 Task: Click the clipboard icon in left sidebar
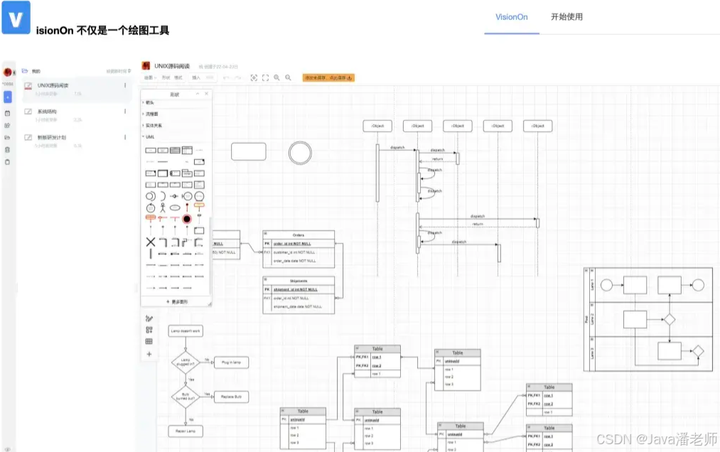coord(7,162)
